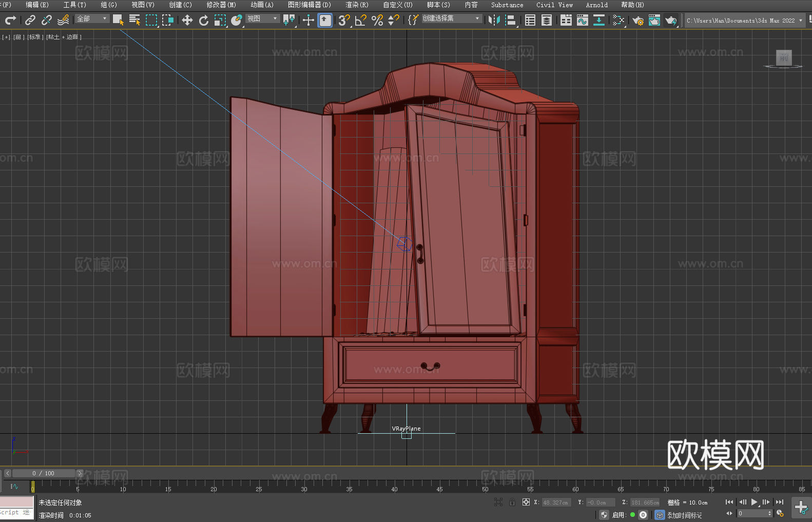Choose the Rectangular Selection Region icon
This screenshot has width=812, height=522.
[x=151, y=20]
